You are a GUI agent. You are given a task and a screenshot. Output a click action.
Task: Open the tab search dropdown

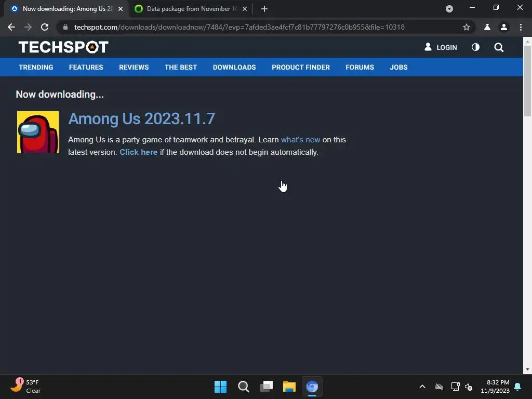[449, 9]
